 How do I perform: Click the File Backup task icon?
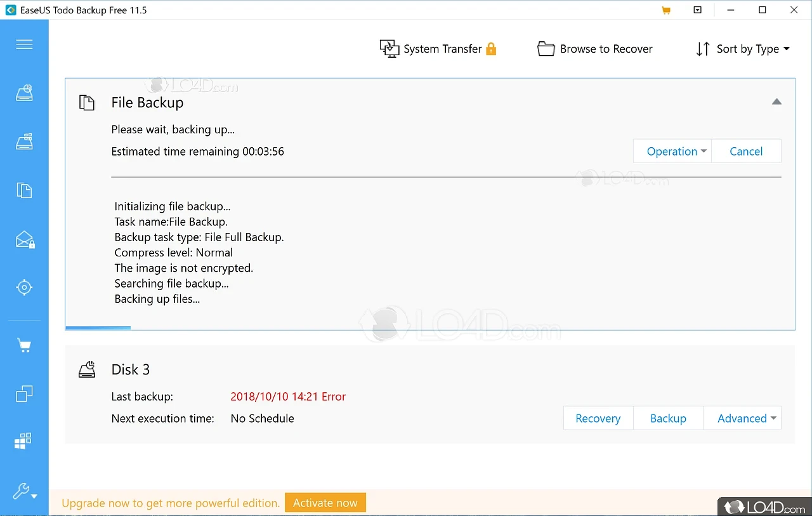tap(87, 103)
